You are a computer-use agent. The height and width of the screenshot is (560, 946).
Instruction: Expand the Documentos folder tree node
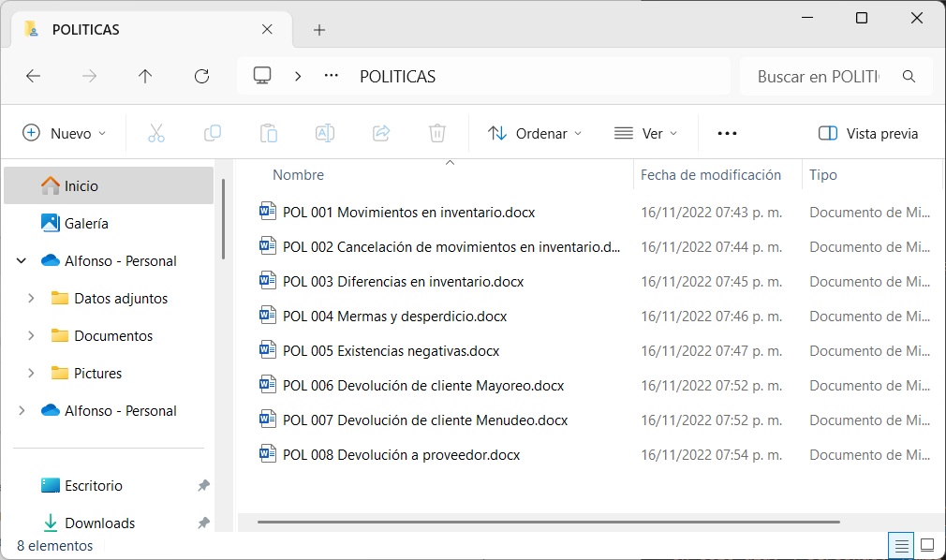[x=31, y=336]
